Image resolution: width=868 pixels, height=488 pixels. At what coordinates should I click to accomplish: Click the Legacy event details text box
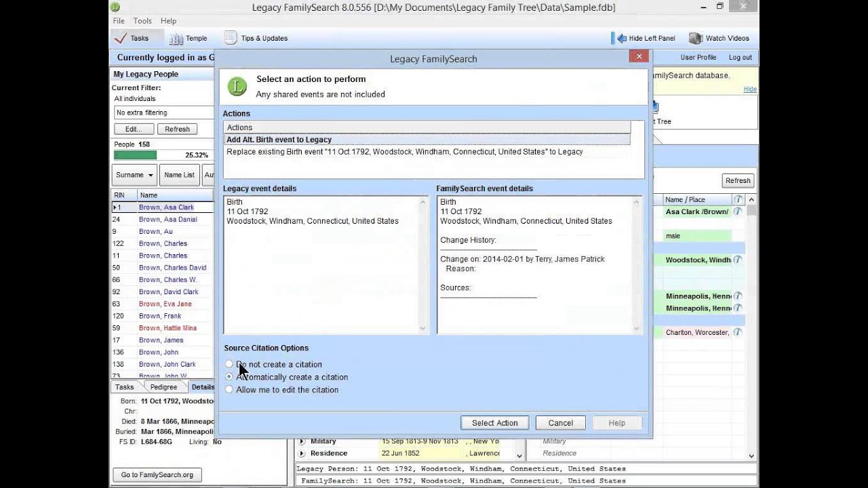(326, 265)
